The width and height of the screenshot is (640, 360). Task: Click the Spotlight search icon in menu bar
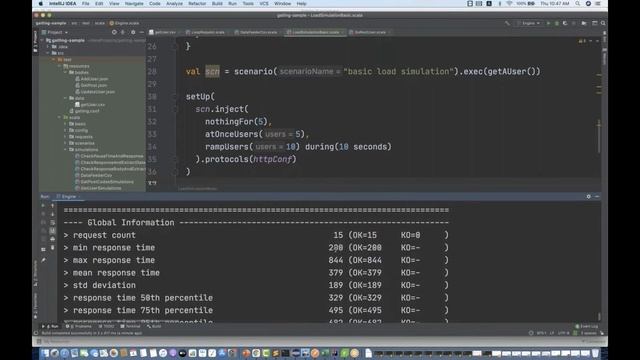pos(578,4)
